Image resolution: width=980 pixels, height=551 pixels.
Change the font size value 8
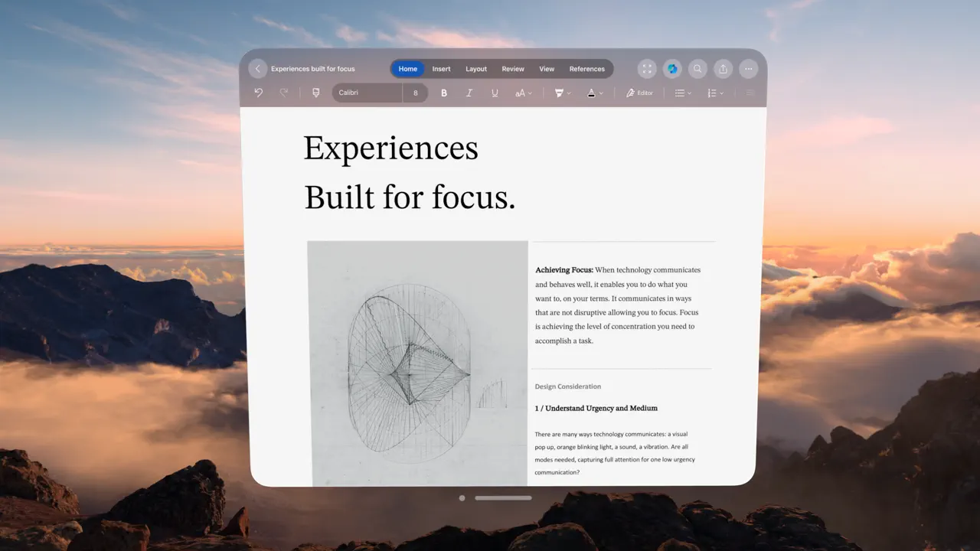pos(416,93)
